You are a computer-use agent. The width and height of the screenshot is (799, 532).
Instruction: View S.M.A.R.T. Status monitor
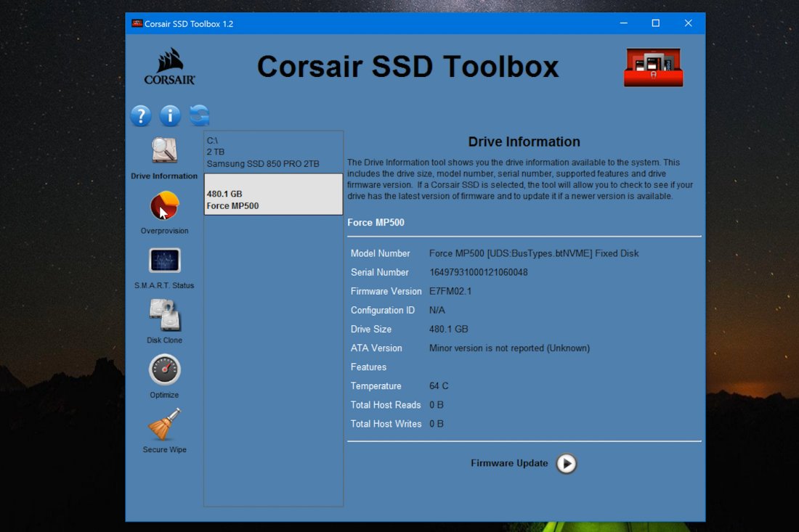[x=164, y=261]
